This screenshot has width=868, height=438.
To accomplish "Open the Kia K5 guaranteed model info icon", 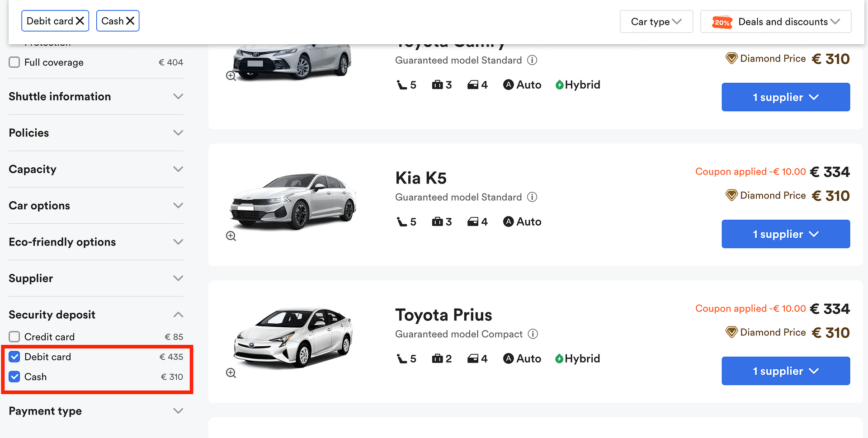I will point(533,197).
